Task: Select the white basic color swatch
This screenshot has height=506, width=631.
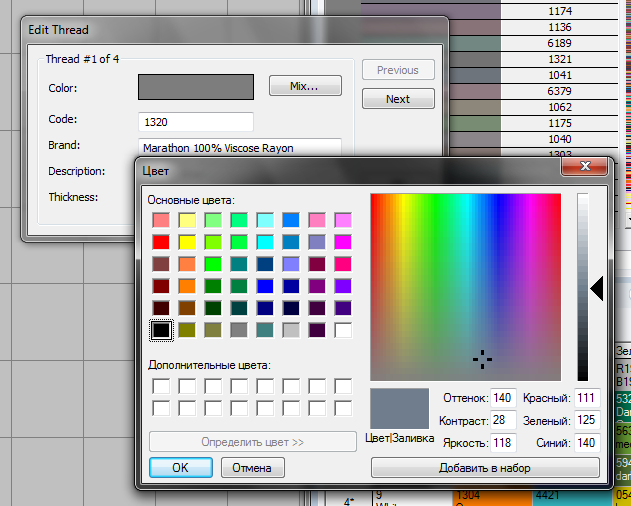Action: [343, 329]
